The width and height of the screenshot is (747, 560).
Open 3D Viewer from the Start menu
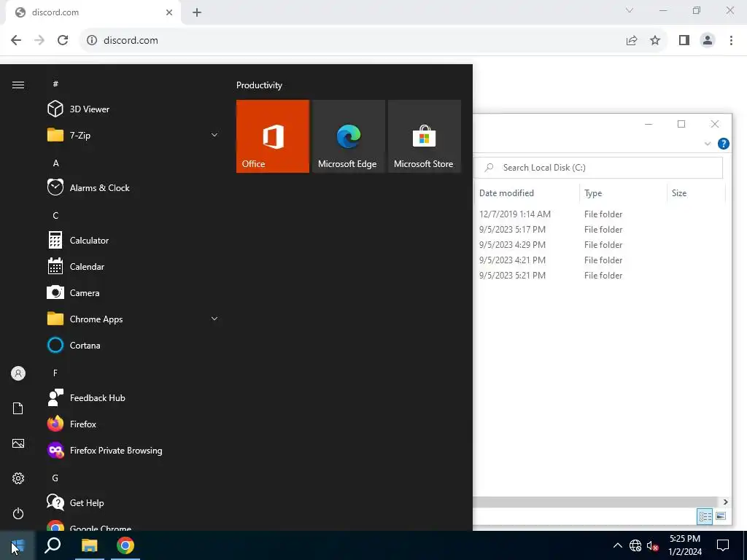(133, 109)
